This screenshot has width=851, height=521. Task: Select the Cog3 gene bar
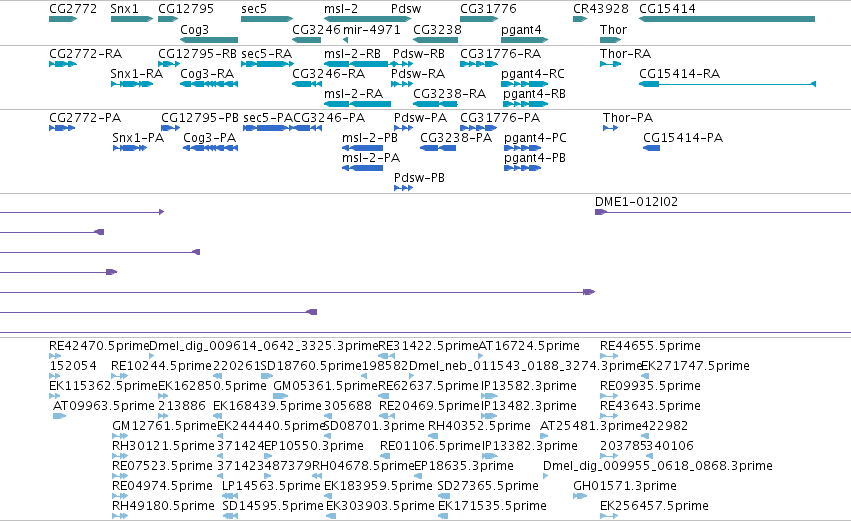(x=209, y=40)
